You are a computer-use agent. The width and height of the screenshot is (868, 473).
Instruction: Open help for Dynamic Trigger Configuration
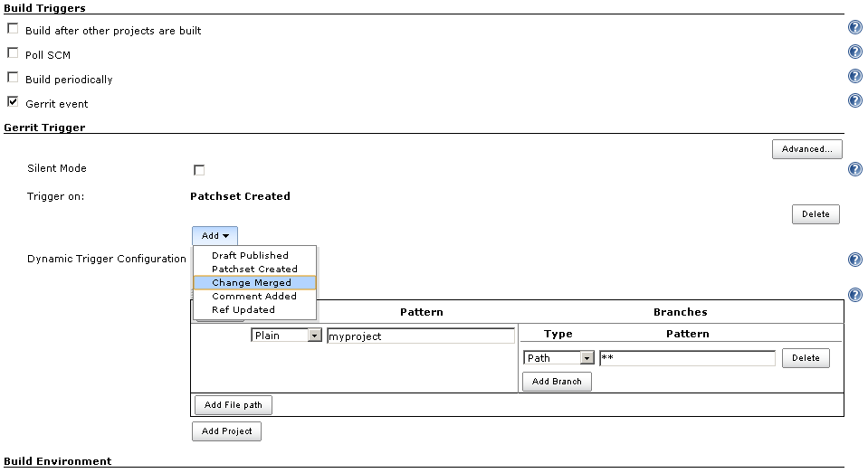tap(855, 260)
